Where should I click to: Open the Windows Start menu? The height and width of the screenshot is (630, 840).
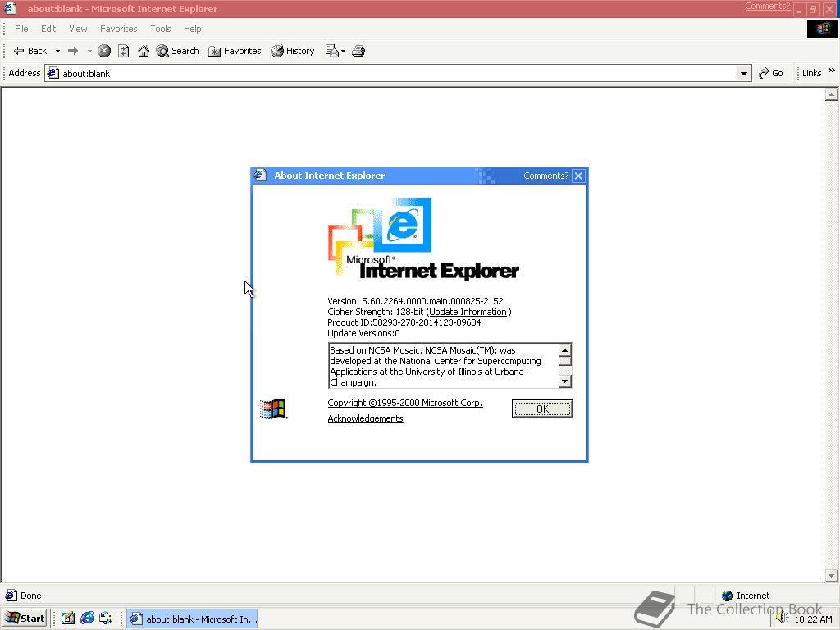pos(25,619)
